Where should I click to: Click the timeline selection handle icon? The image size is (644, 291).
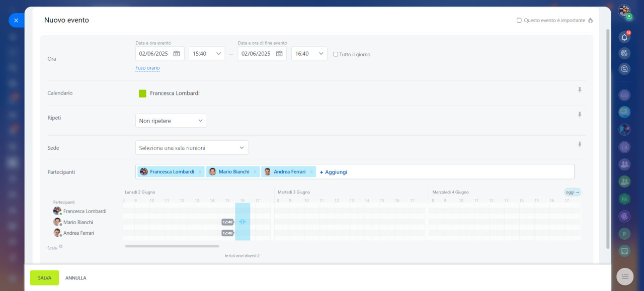[x=243, y=222]
